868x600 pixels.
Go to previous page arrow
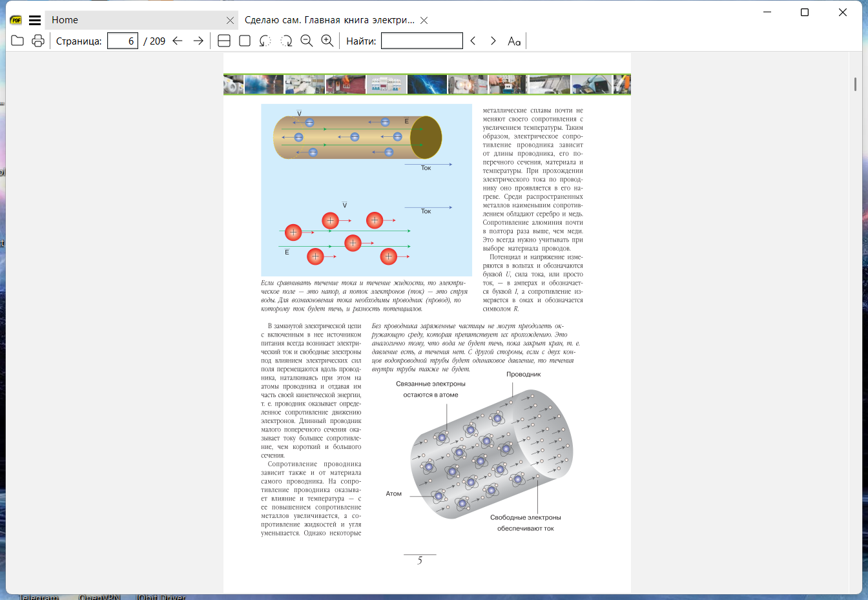coord(178,41)
